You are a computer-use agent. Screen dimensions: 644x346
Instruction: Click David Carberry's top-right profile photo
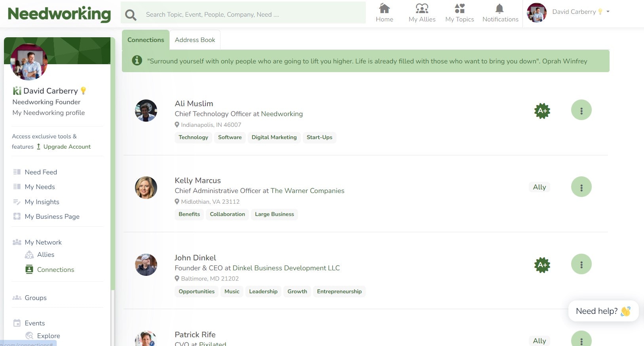(537, 13)
